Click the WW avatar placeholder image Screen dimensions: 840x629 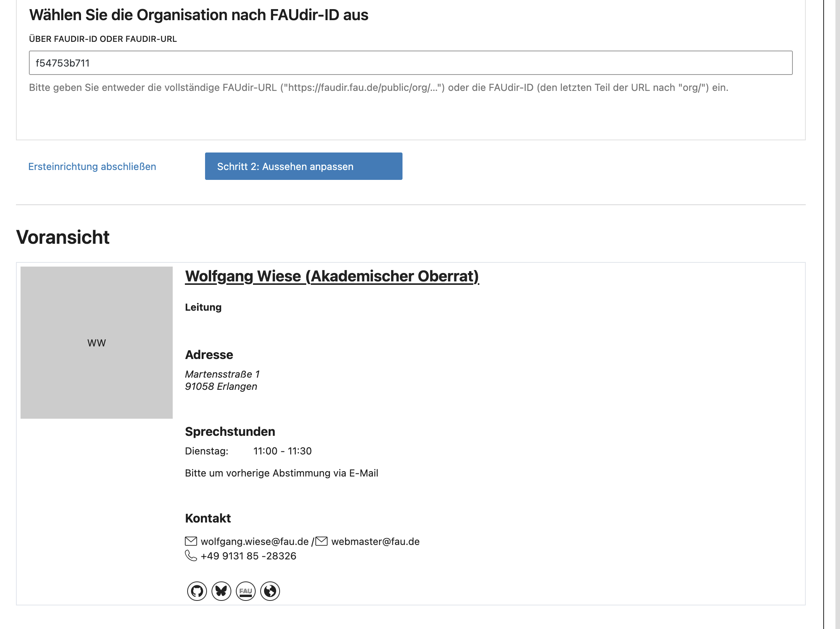click(97, 343)
